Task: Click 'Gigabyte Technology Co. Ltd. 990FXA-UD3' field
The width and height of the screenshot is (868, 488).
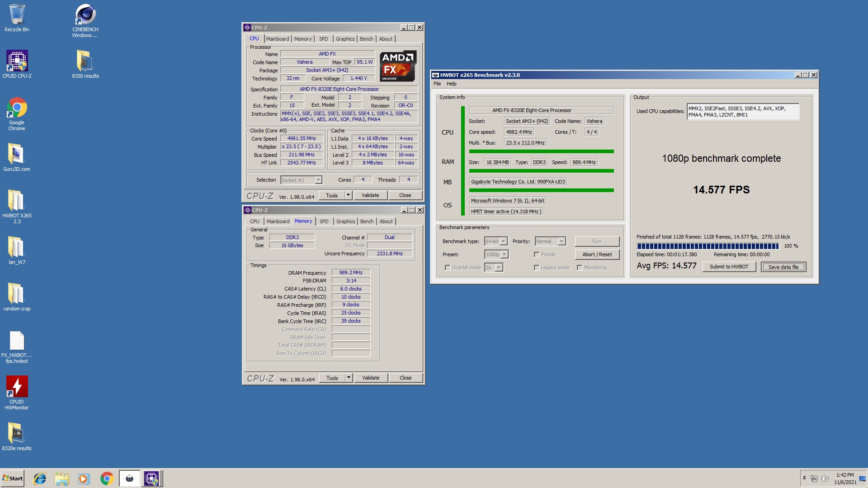Action: tap(518, 182)
